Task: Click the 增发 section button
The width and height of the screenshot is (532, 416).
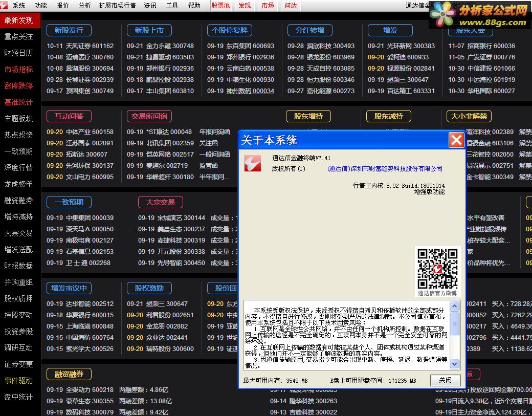Action: [390, 30]
